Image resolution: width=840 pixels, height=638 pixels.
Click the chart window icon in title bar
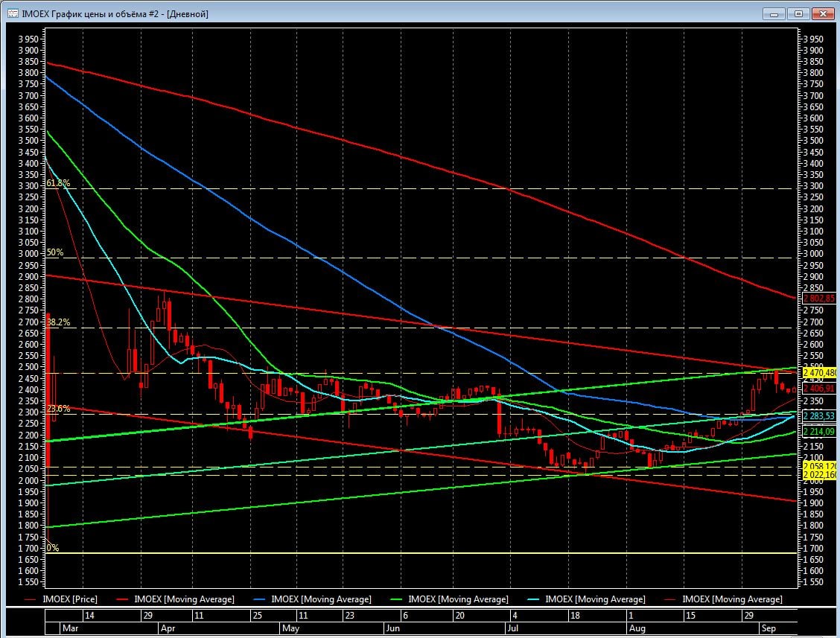coord(13,13)
